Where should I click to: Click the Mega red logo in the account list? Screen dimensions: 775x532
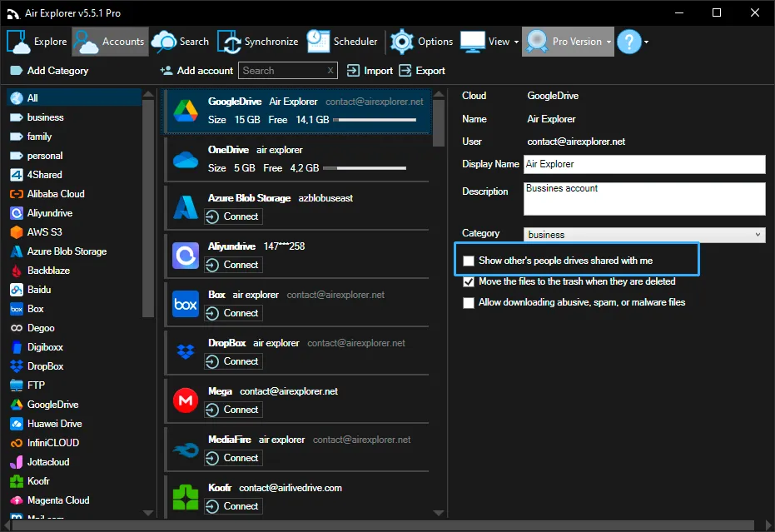(186, 400)
